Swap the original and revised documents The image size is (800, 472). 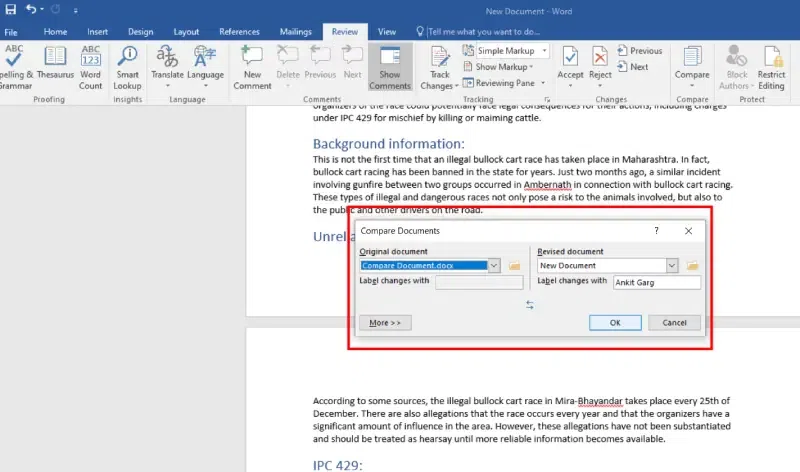click(530, 305)
